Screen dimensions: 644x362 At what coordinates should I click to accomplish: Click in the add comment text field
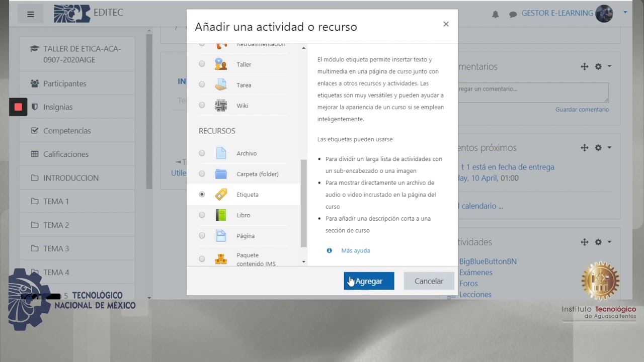pos(533,93)
